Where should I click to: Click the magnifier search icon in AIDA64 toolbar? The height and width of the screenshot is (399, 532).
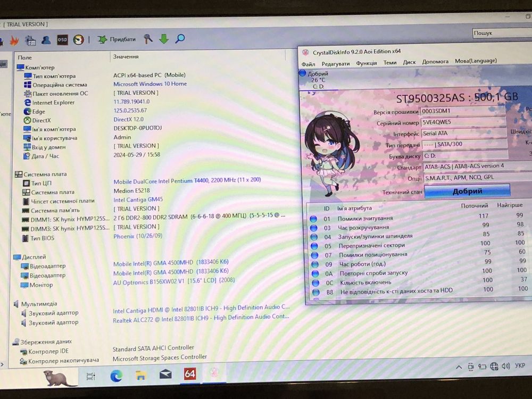pyautogui.click(x=180, y=38)
